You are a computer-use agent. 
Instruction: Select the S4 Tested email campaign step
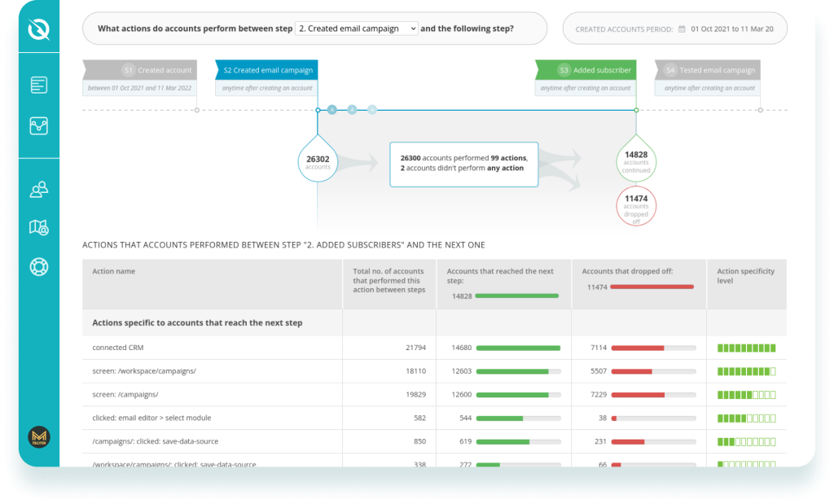[x=708, y=70]
